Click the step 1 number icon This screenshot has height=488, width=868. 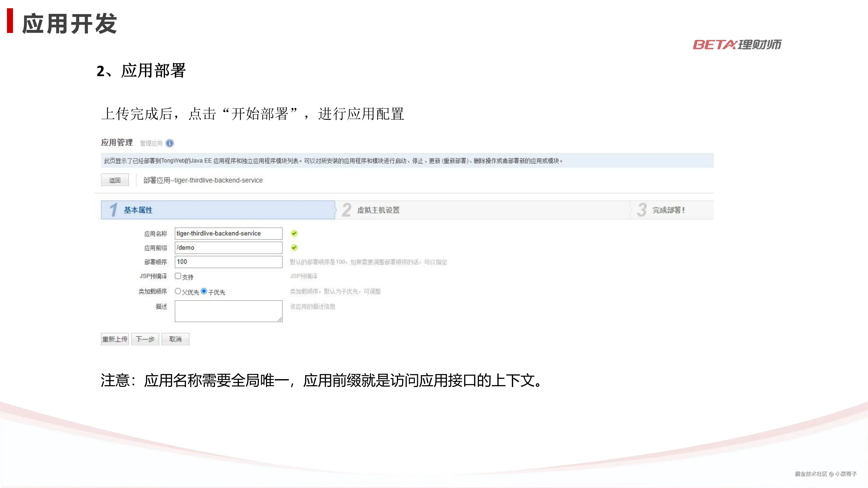pos(113,210)
